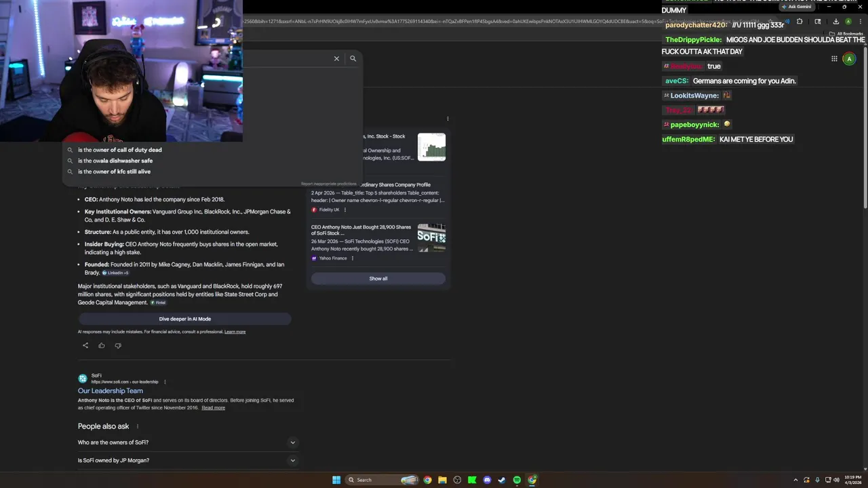The image size is (868, 488).
Task: Click the magnifier search button in search box
Action: (353, 58)
